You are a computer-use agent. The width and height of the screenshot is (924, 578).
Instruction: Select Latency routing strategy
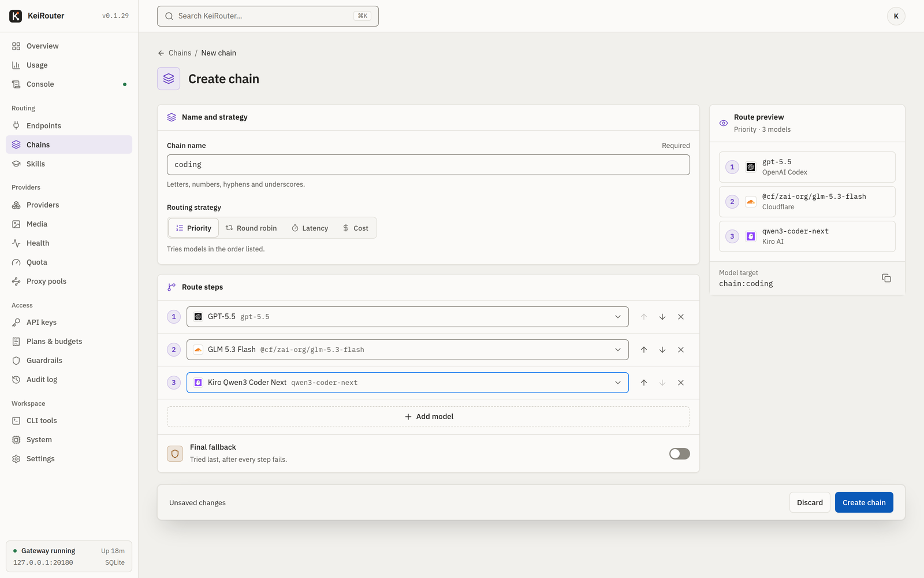coord(310,228)
